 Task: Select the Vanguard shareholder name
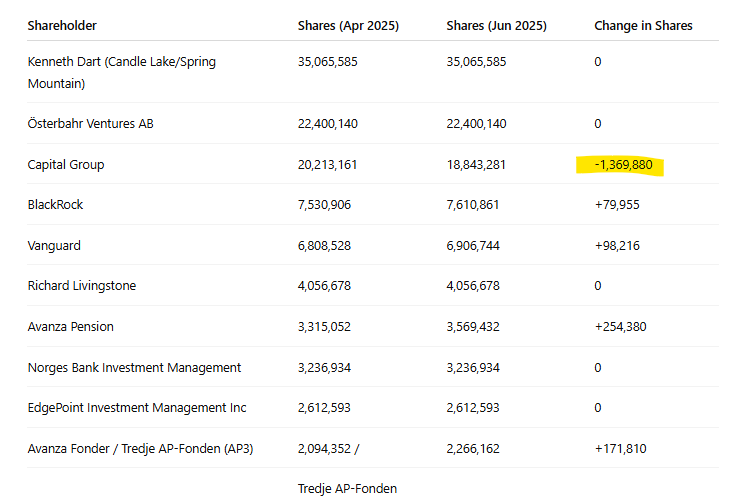pos(54,246)
